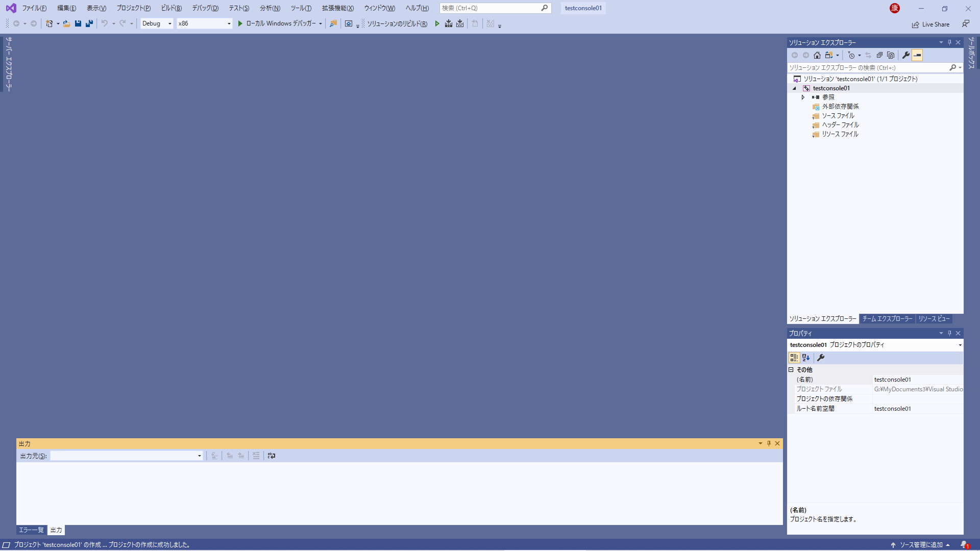Image resolution: width=980 pixels, height=551 pixels.
Task: Select ソース ファイル folder in tree
Action: [838, 116]
